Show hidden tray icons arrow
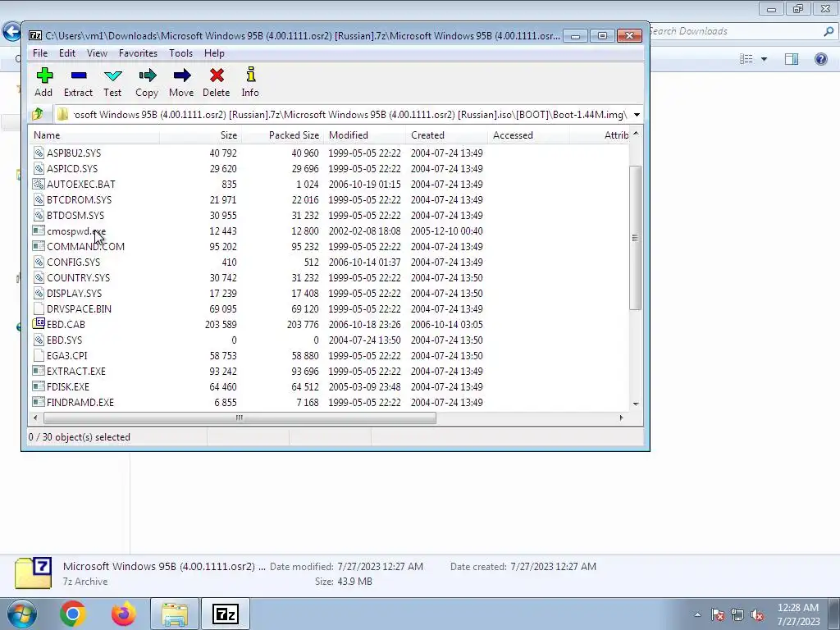The image size is (840, 630). [697, 615]
